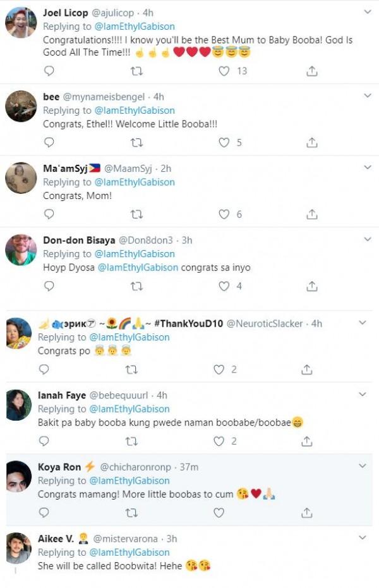Like Ma'amSyj's Congrats, Mom tweet
The width and height of the screenshot is (379, 588).
click(x=224, y=214)
